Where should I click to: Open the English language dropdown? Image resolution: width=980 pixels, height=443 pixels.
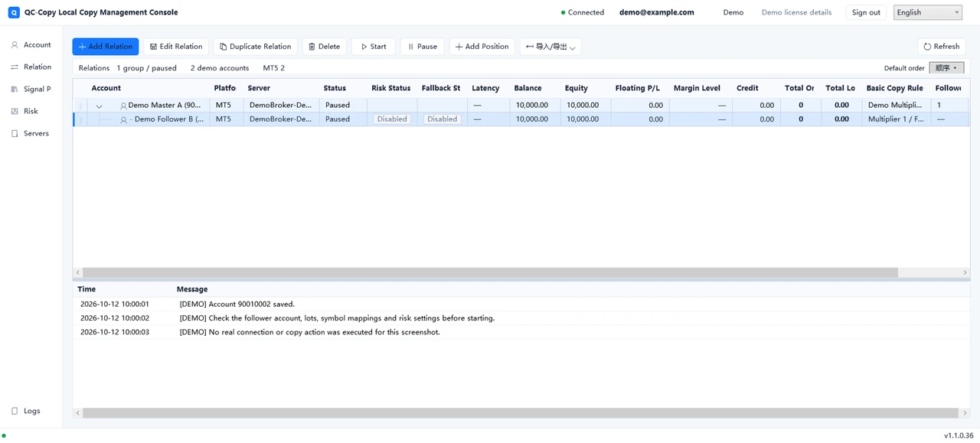[x=927, y=12]
